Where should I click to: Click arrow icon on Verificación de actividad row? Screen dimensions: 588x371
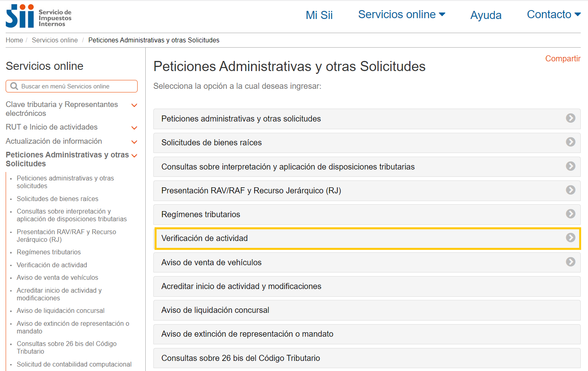570,237
